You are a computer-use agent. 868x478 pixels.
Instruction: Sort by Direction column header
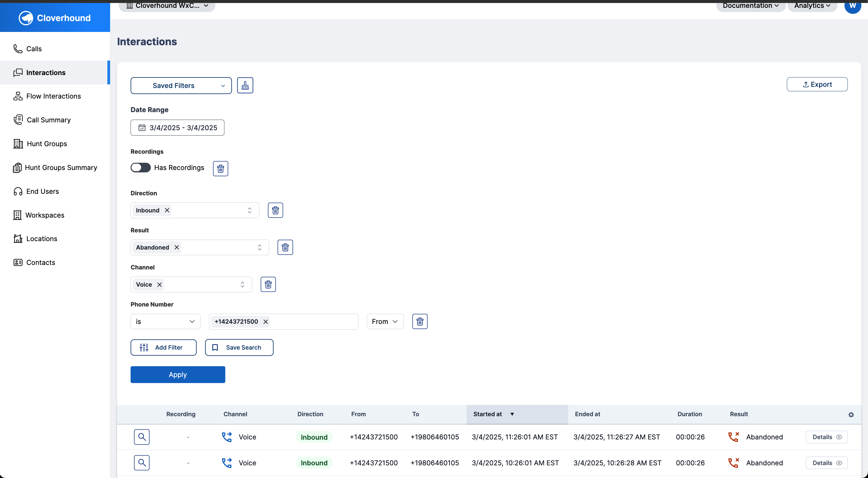[x=310, y=414]
